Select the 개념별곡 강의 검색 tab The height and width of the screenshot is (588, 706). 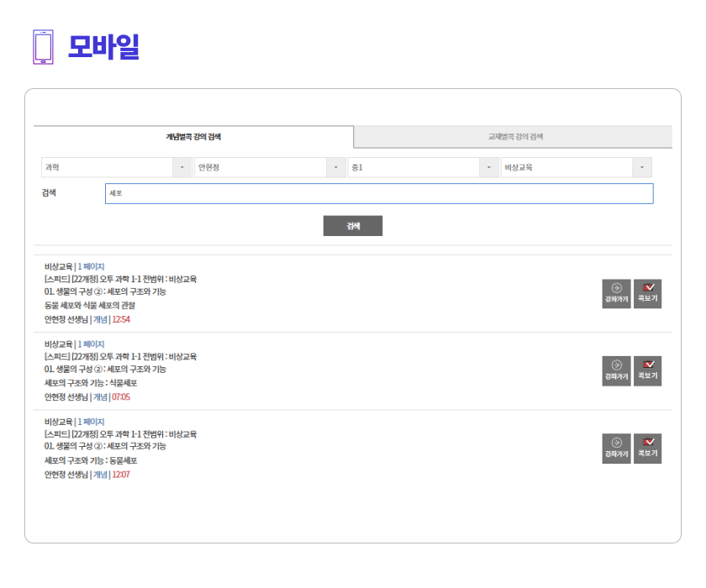[x=193, y=137]
